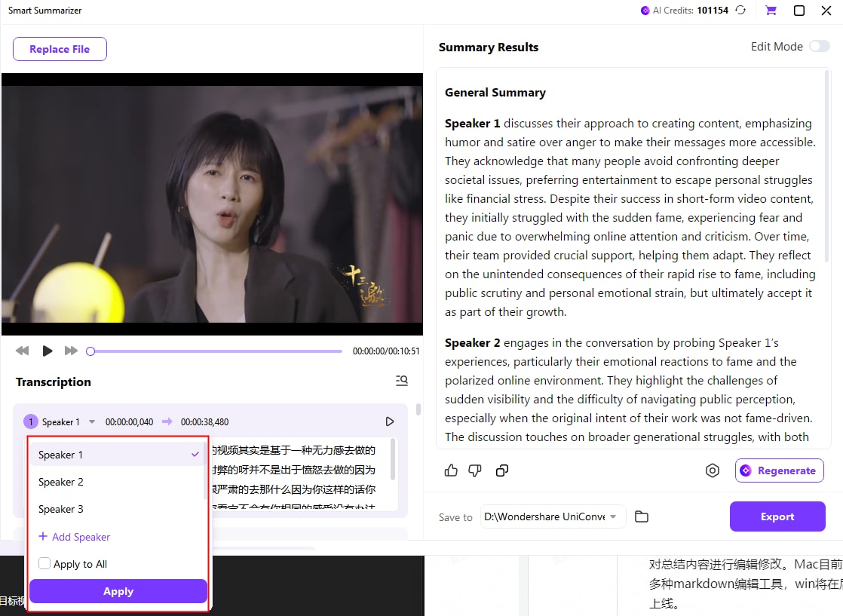Play the video preview
Viewport: 843px width, 616px height.
pos(48,351)
